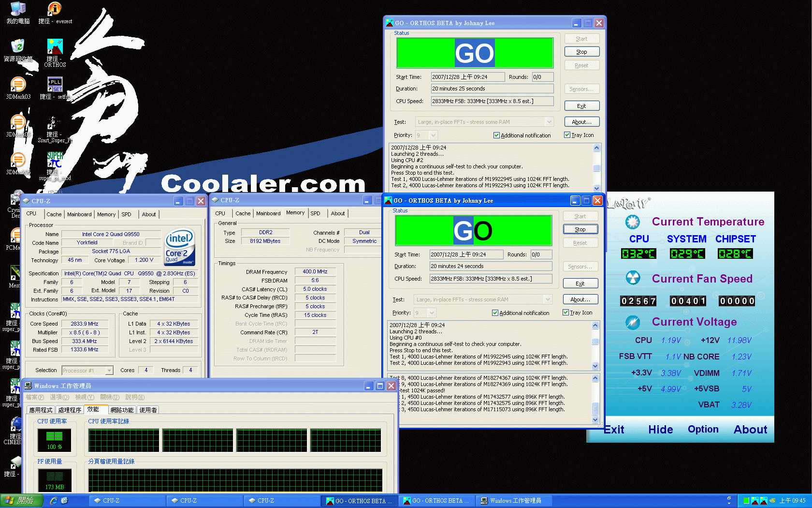Click About in the LanParty monitor
The width and height of the screenshot is (812, 508).
750,430
